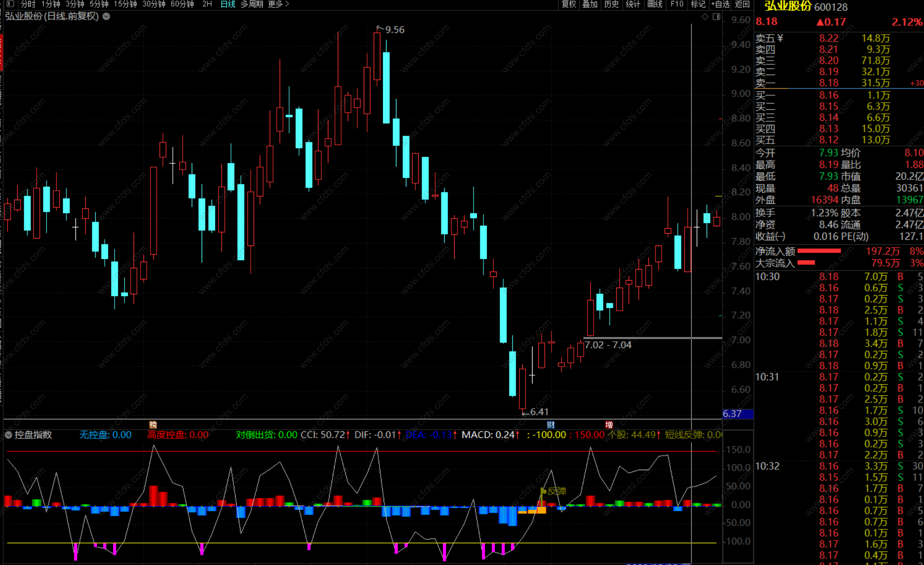Click +自选 to add to watchlist
This screenshot has width=924, height=565.
click(x=720, y=4)
